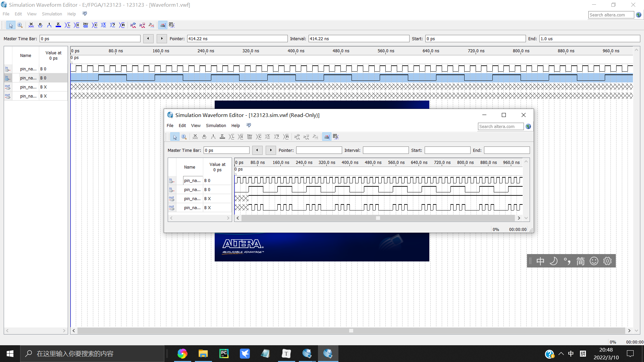Open Arbitrary Value (?) tool
The height and width of the screenshot is (362, 644).
coord(113,25)
